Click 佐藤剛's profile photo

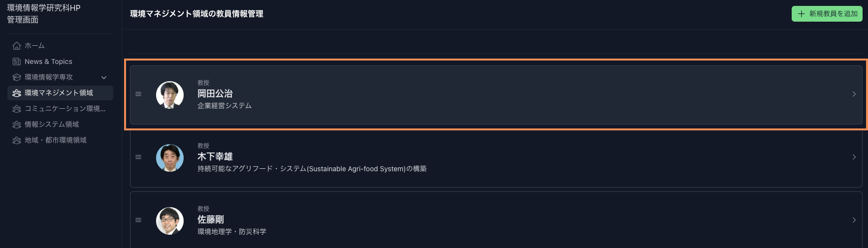170,220
